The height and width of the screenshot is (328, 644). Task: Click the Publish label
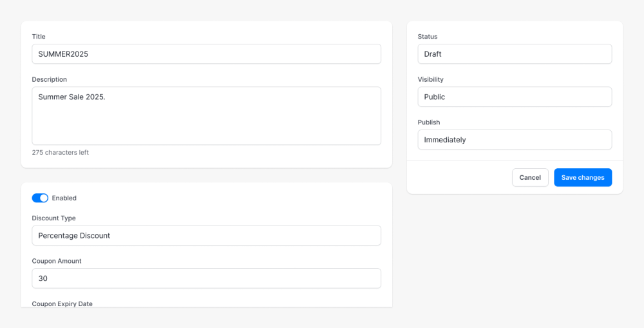coord(429,122)
